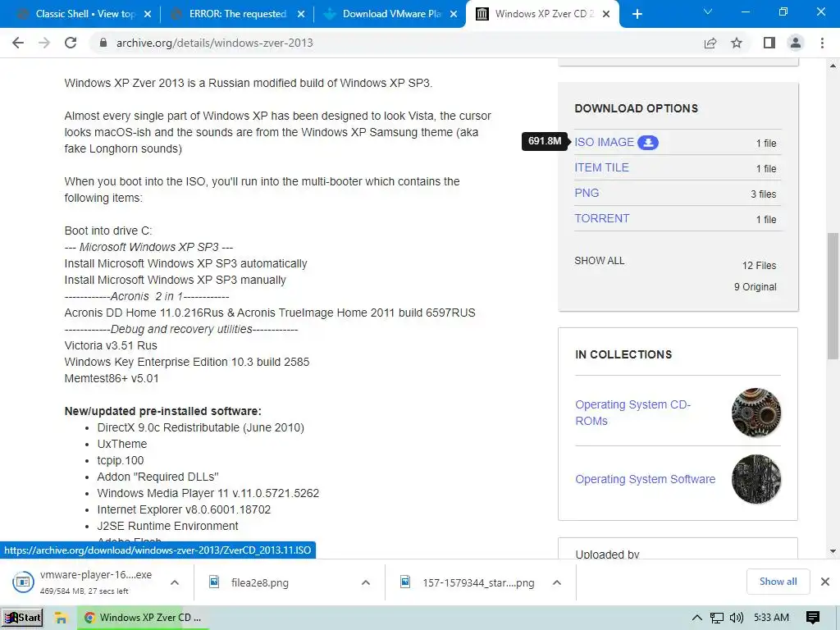
Task: Expand options for 157-1579344_star png
Action: click(x=557, y=582)
